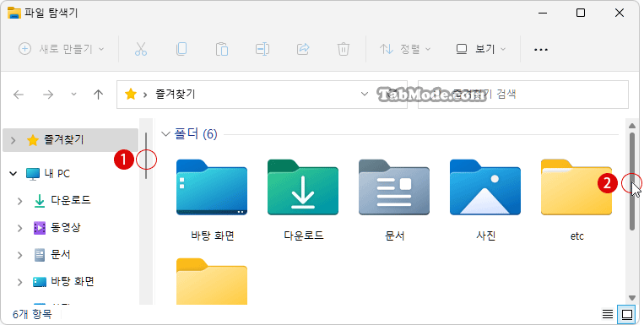Open the address bar history dropdown
This screenshot has width=644, height=325.
pyautogui.click(x=365, y=94)
